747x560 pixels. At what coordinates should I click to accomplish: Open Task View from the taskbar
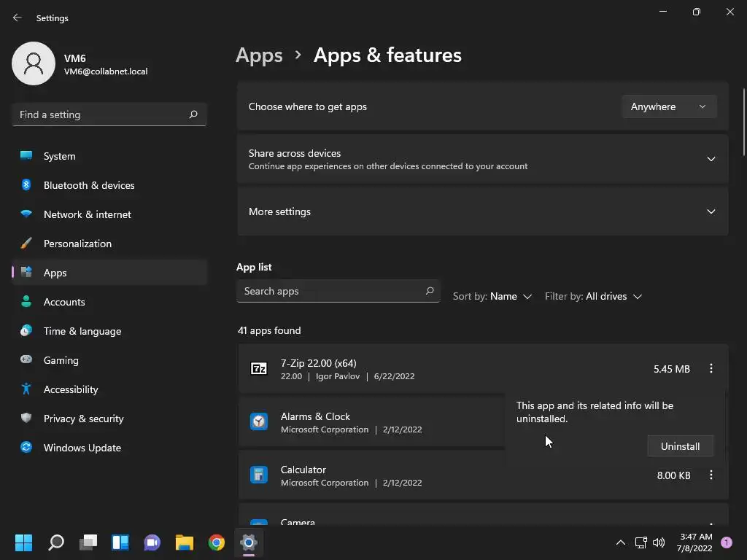pyautogui.click(x=88, y=542)
